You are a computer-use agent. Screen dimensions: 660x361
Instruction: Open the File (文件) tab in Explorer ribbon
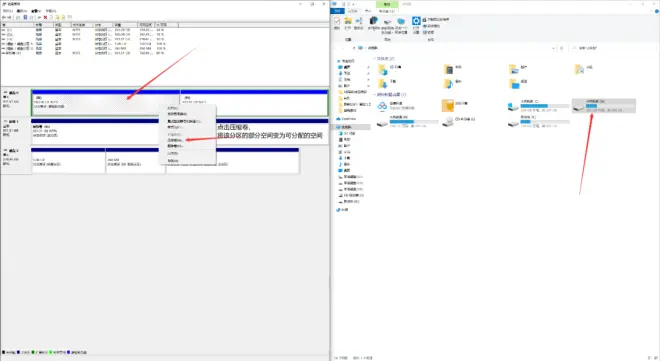(338, 11)
